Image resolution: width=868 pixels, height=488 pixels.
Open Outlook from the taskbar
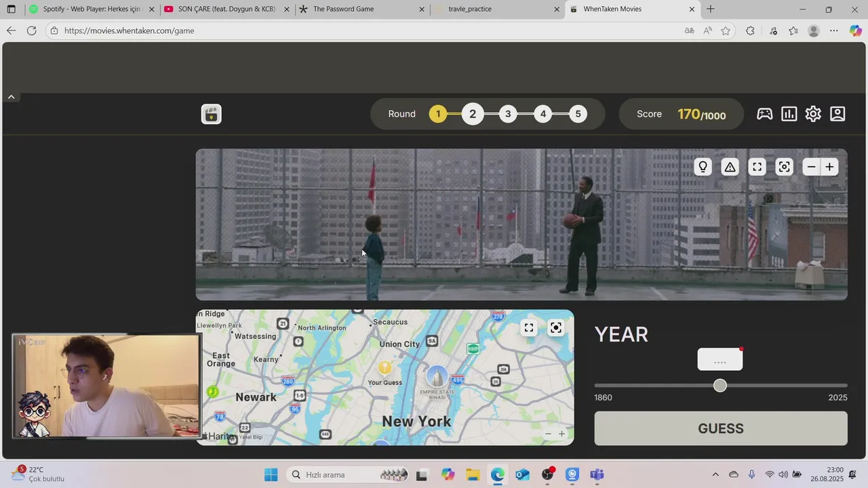click(522, 474)
